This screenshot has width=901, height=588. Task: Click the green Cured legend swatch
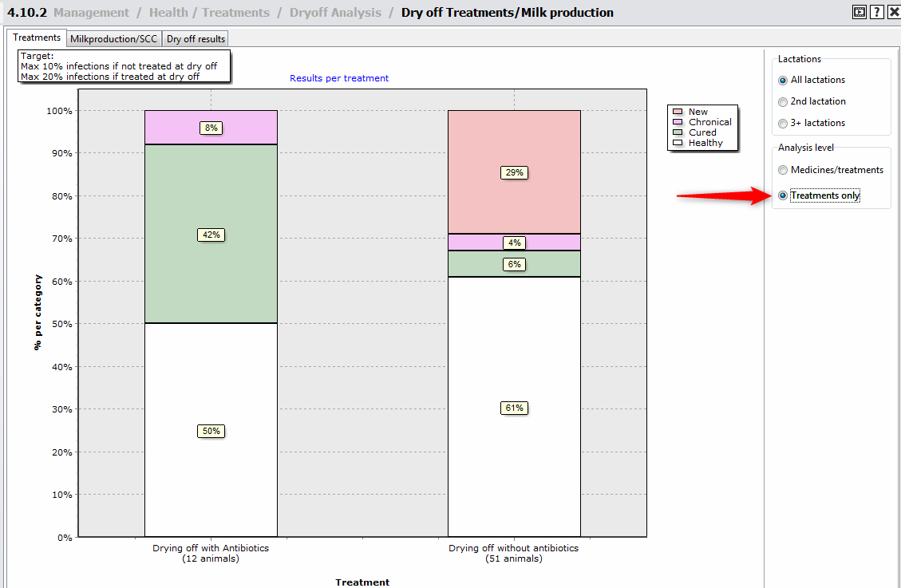pyautogui.click(x=678, y=132)
